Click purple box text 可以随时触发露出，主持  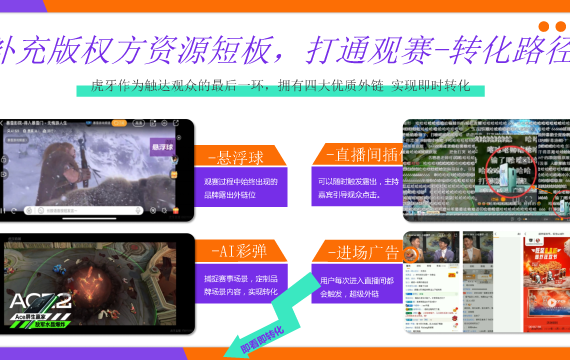(x=358, y=181)
